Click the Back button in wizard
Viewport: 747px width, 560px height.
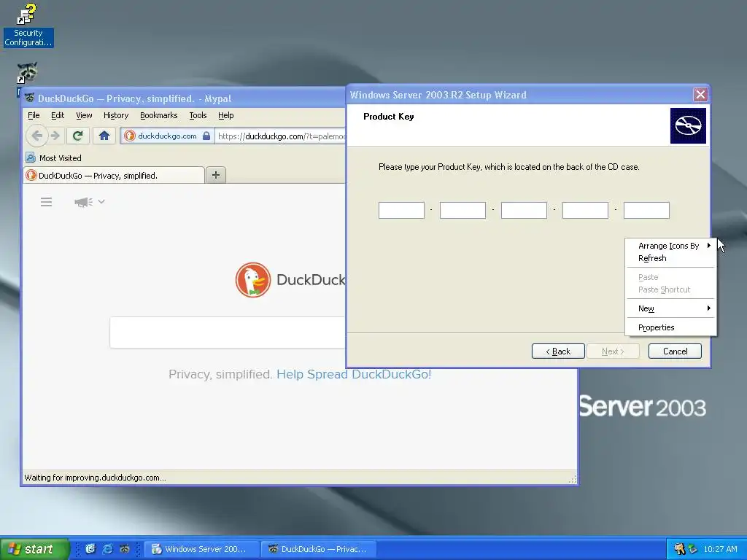[x=558, y=351]
